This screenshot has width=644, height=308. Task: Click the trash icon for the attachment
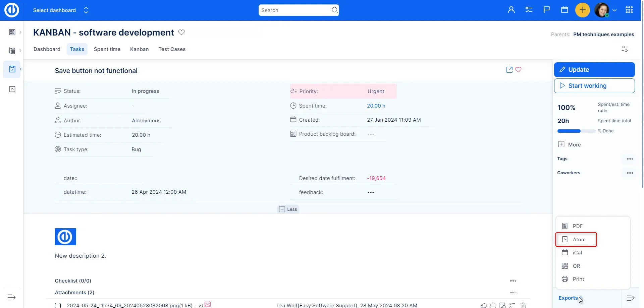point(523,305)
